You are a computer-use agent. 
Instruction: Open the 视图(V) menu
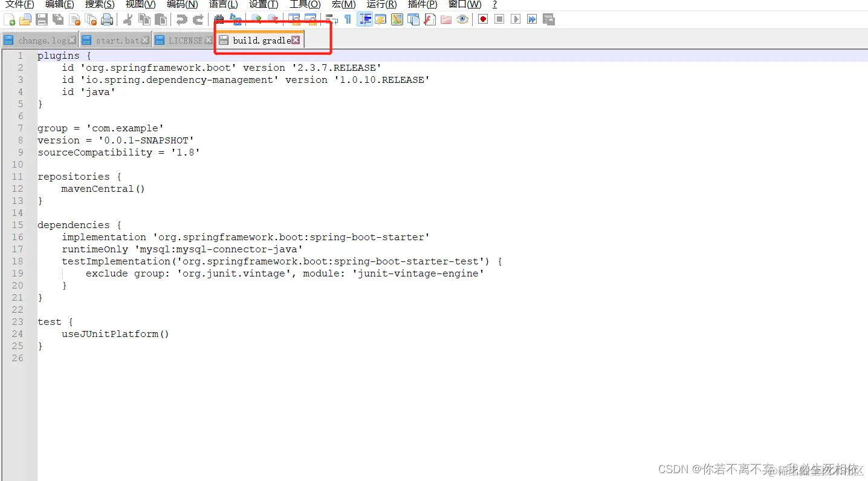pyautogui.click(x=140, y=4)
